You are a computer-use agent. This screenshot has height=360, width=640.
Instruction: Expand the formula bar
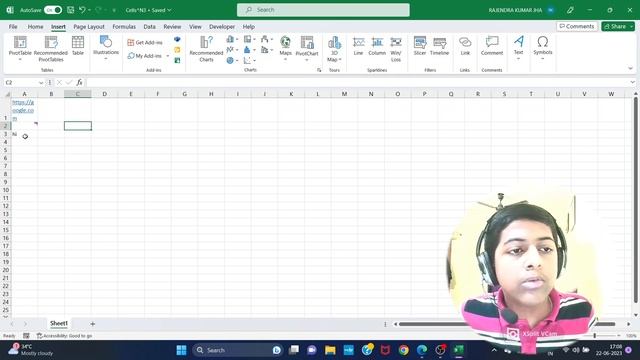(632, 82)
